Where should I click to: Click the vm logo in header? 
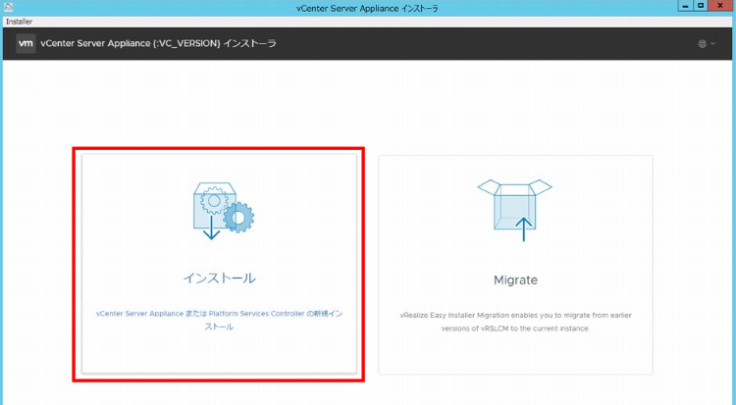pyautogui.click(x=26, y=44)
